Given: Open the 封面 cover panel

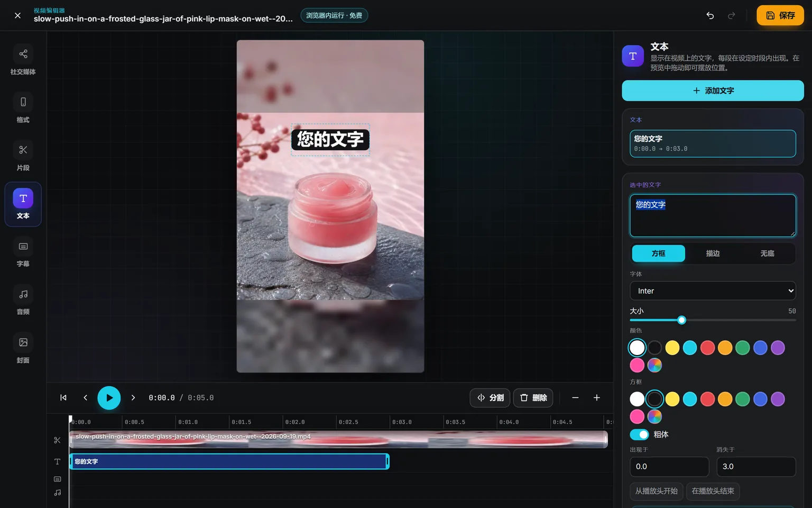Looking at the screenshot, I should 23,349.
